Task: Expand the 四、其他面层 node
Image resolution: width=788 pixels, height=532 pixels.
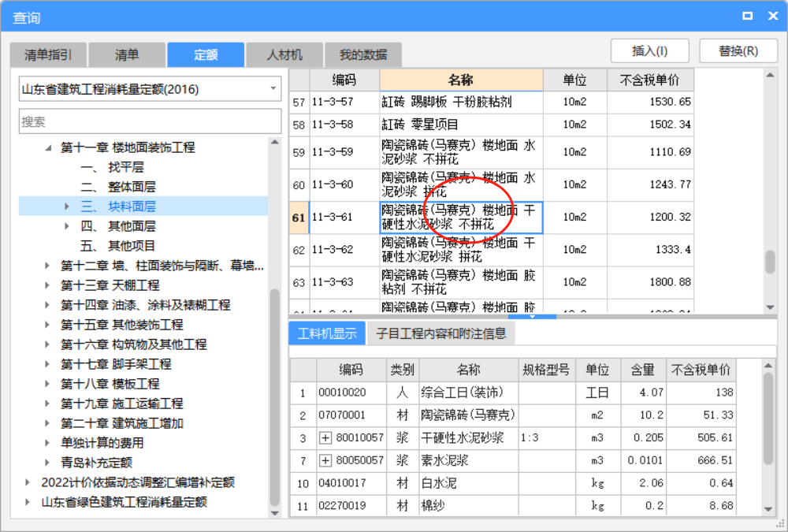Action: (x=66, y=226)
